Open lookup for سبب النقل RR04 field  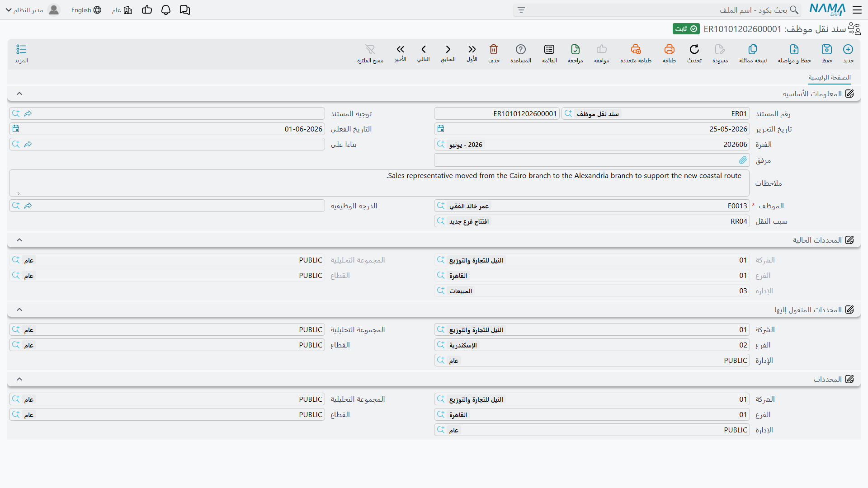point(441,221)
